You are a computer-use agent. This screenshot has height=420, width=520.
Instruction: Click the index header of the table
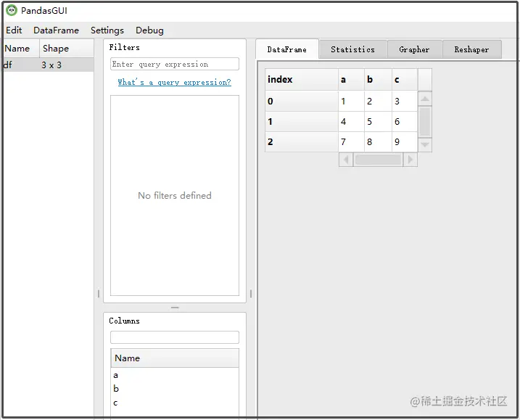(302, 80)
